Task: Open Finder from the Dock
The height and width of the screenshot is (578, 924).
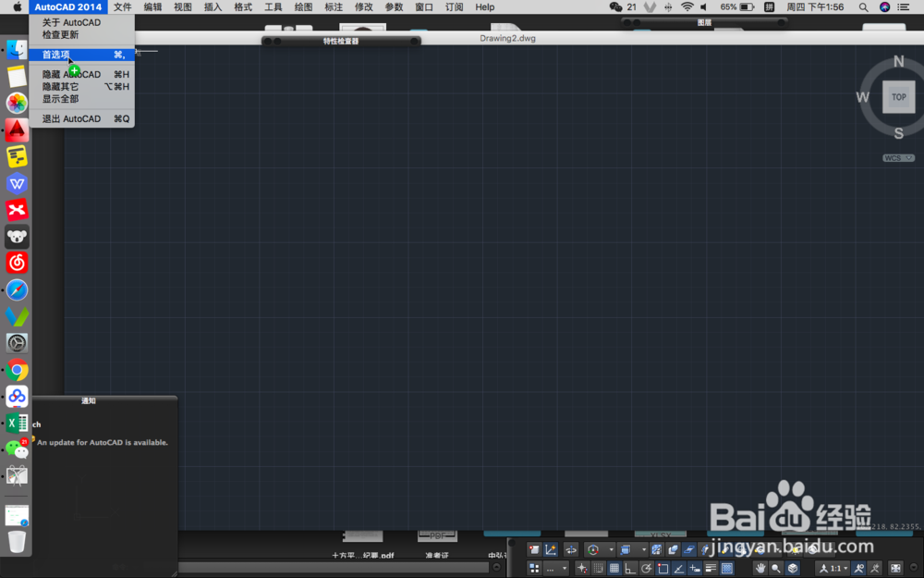Action: 17,50
